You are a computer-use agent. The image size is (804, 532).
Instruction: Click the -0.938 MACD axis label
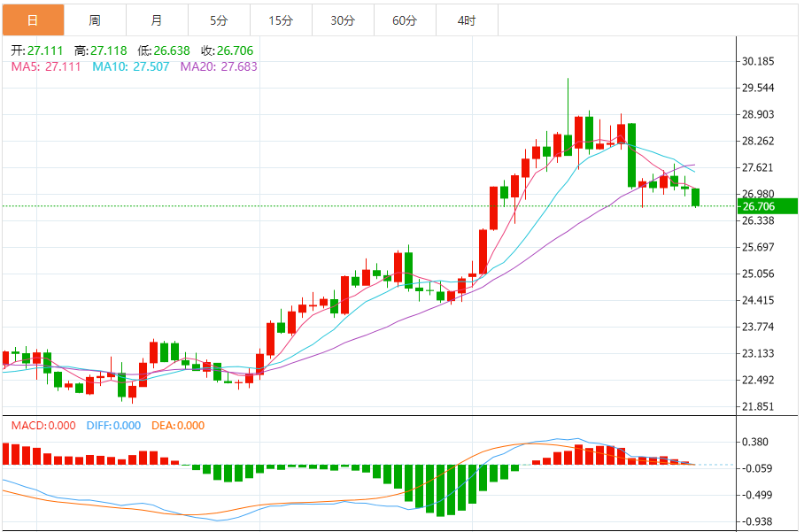[x=756, y=521]
